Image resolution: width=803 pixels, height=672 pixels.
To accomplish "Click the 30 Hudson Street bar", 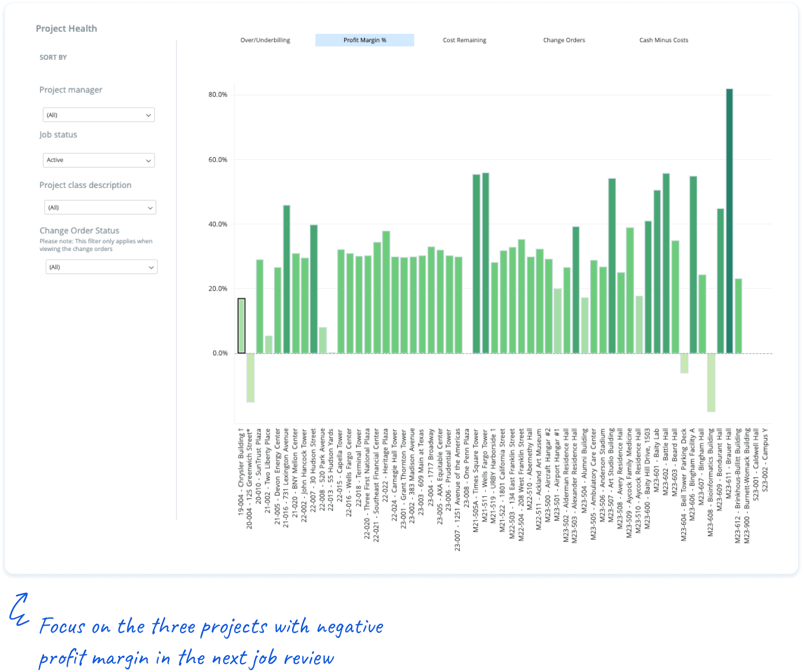I will coord(314,289).
